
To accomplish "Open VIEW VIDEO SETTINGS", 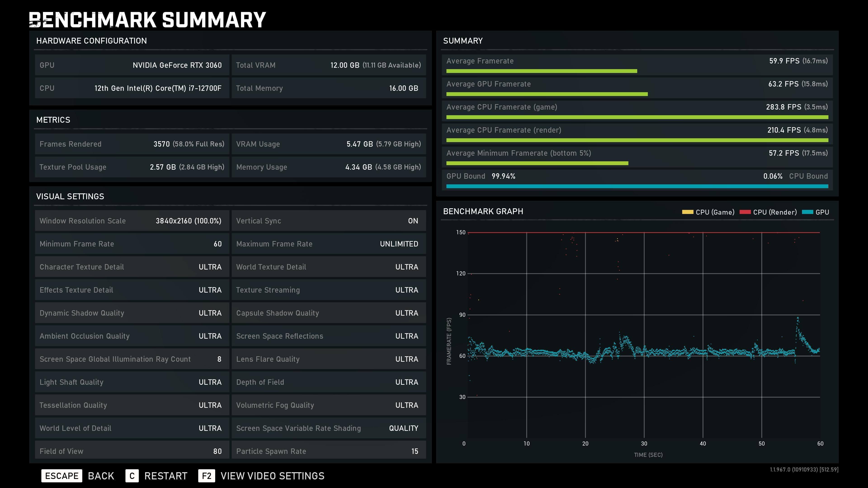I will click(272, 476).
